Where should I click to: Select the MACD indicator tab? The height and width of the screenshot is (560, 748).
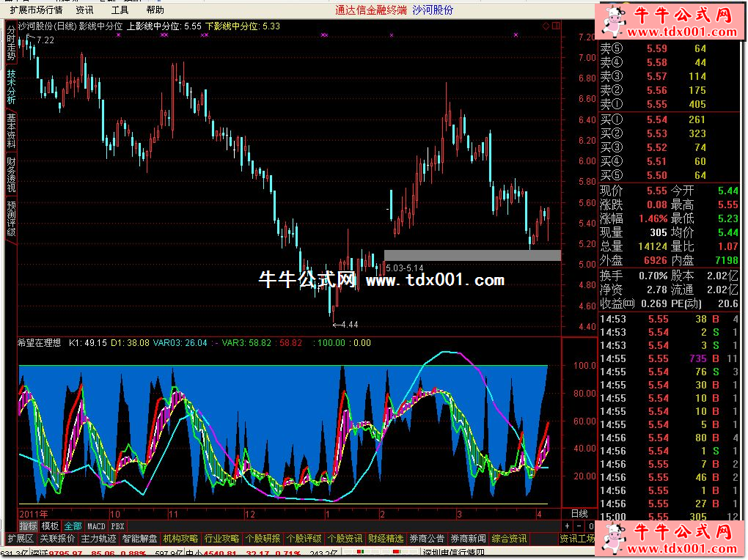96,526
